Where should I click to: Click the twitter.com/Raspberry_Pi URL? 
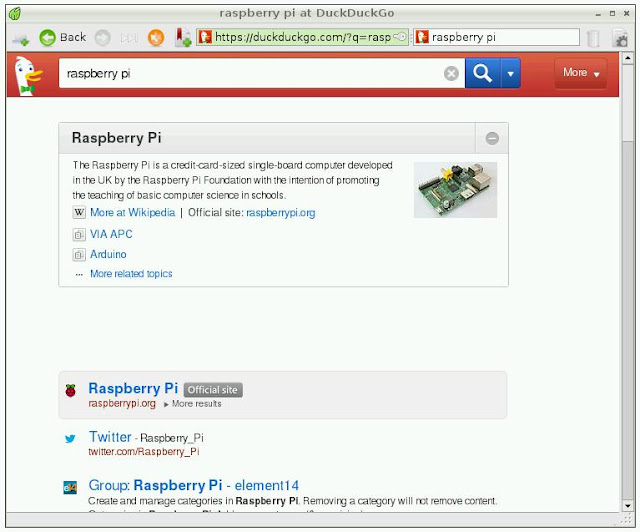144,452
